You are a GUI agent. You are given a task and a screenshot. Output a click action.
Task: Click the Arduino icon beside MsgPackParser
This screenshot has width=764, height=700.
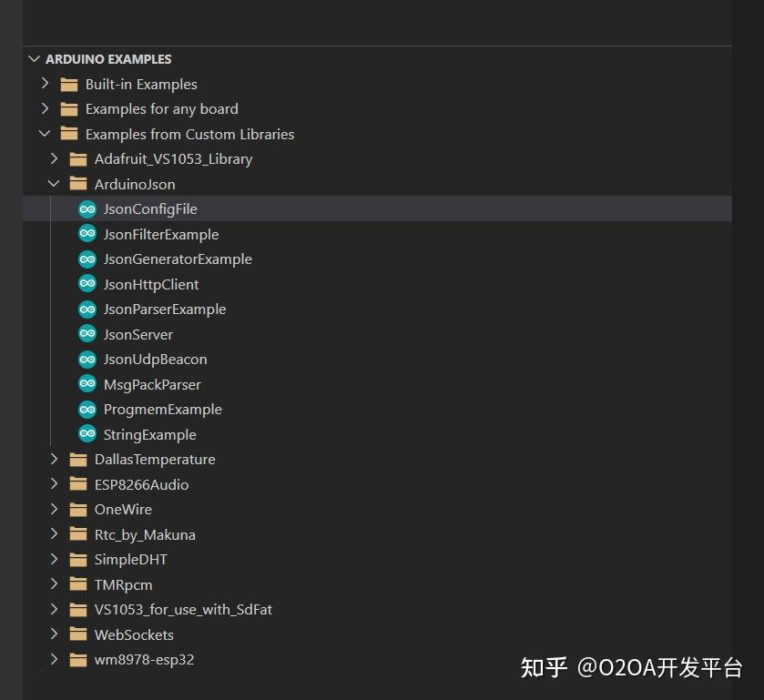click(x=87, y=384)
